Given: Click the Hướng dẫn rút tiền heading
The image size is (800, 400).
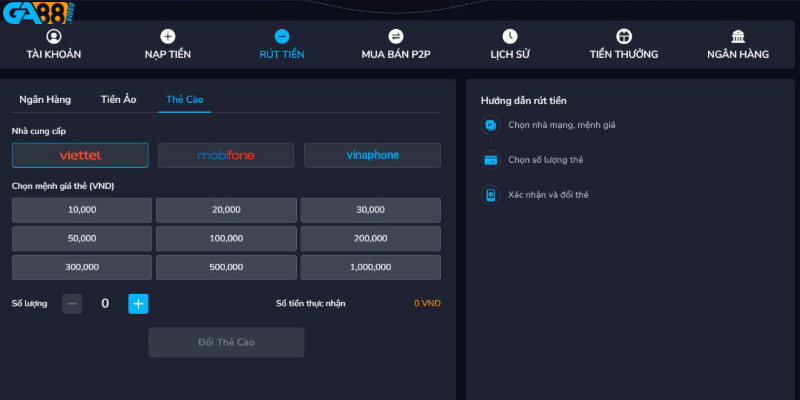Looking at the screenshot, I should (523, 101).
